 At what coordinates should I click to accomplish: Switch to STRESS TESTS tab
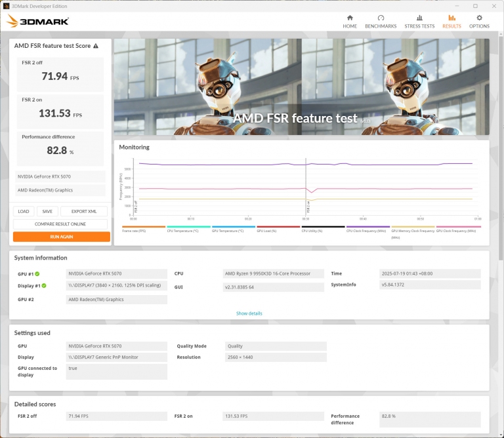coord(419,22)
